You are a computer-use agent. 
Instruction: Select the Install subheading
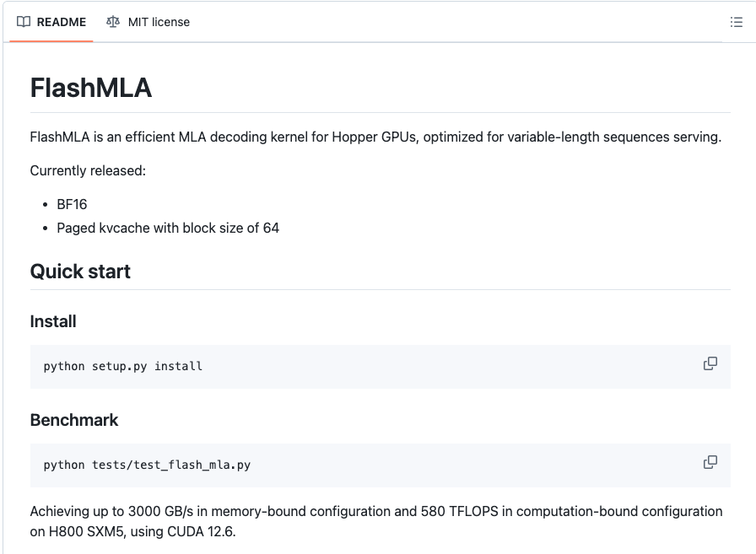[x=53, y=321]
